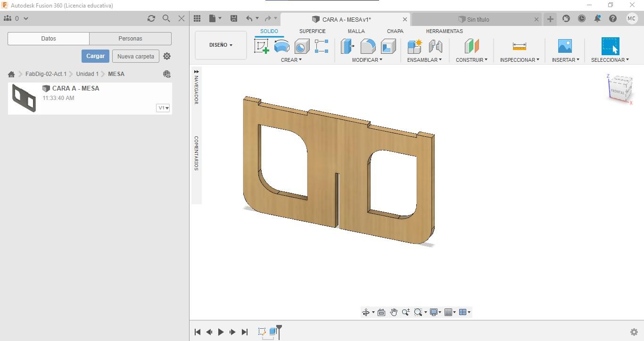Click the Offset Plane construct icon
Screen dimensions: 644x341
(x=471, y=46)
